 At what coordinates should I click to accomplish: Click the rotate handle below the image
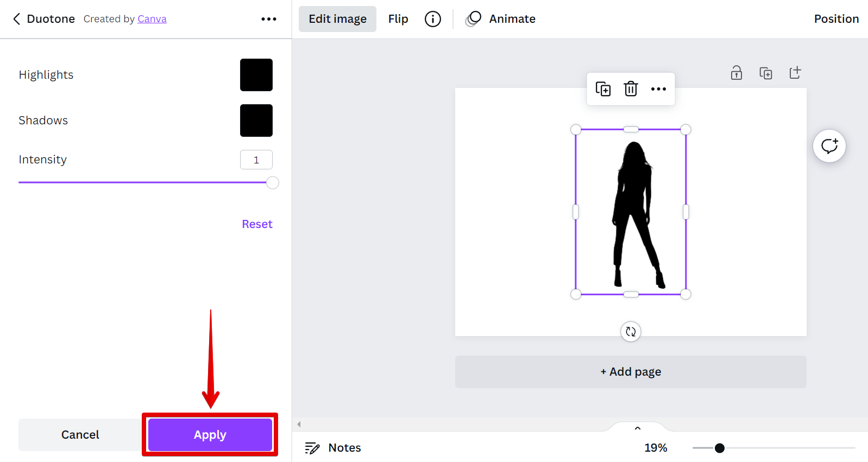click(x=631, y=332)
